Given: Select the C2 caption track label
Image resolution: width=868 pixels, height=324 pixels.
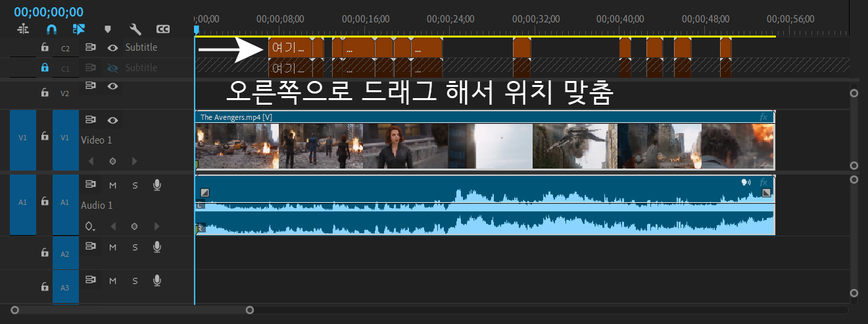Looking at the screenshot, I should pos(65,48).
